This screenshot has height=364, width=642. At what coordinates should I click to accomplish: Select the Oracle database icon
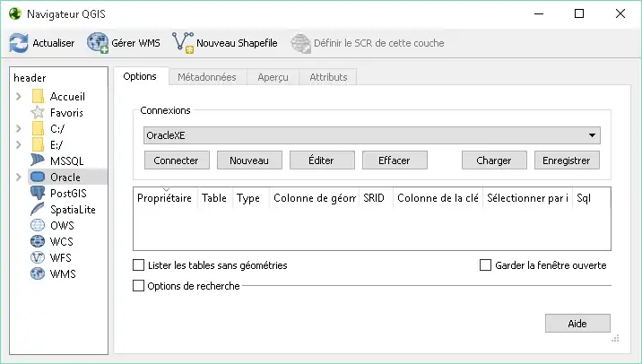pyautogui.click(x=38, y=177)
